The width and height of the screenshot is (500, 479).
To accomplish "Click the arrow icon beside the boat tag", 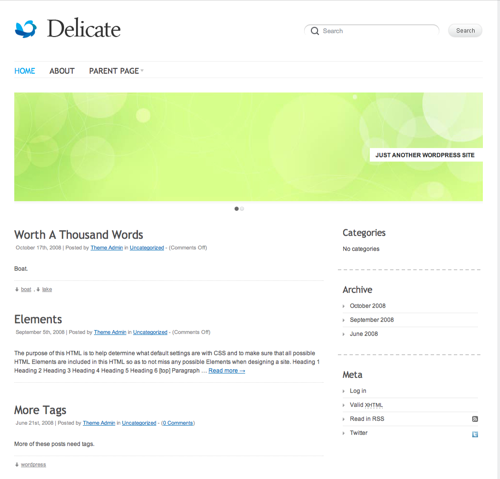I will point(17,289).
